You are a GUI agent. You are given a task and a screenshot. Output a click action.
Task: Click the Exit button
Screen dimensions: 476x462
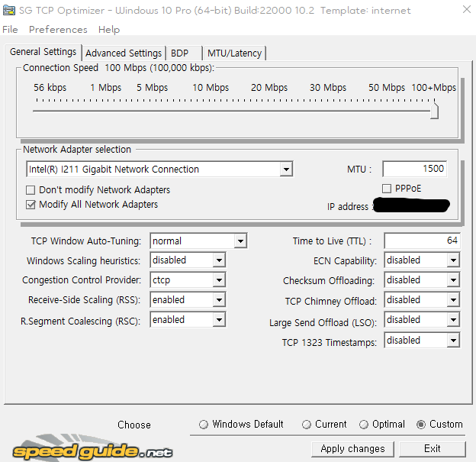[433, 449]
